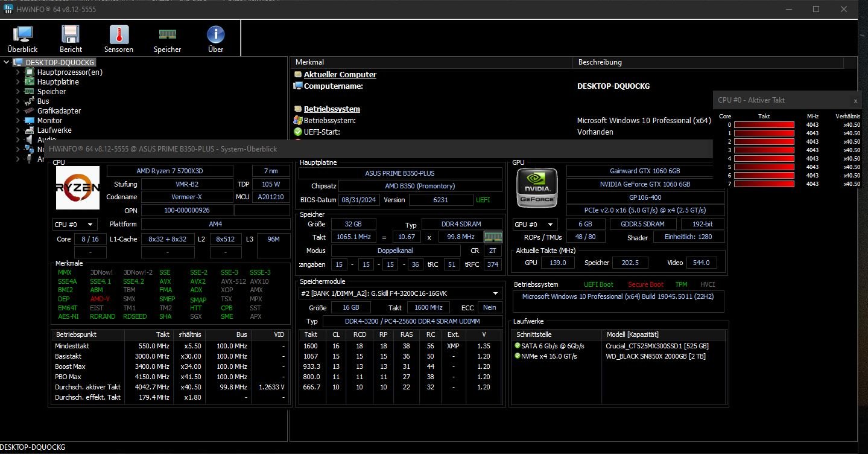This screenshot has height=454, width=868.
Task: Click the Schnittstelle column header in Laufwerke
Action: 556,334
